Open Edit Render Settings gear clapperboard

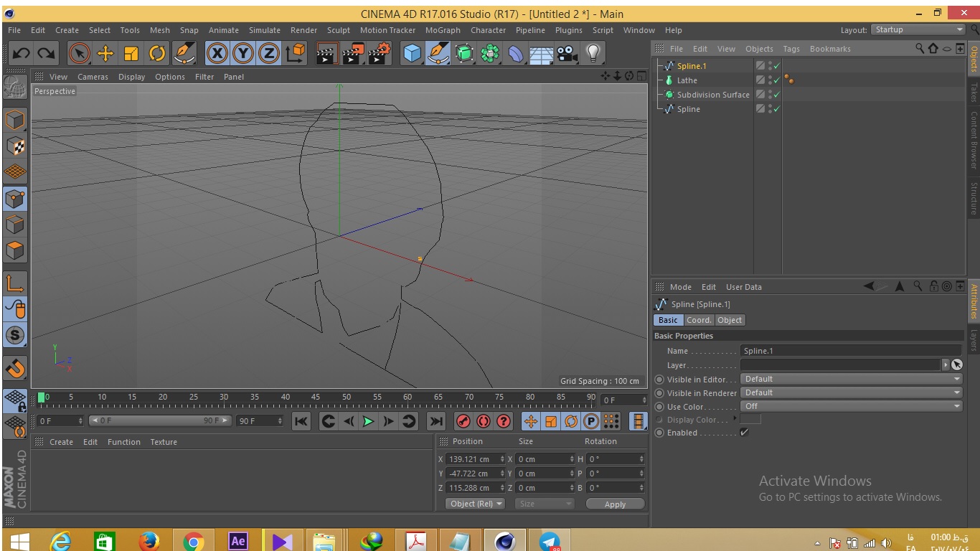379,53
